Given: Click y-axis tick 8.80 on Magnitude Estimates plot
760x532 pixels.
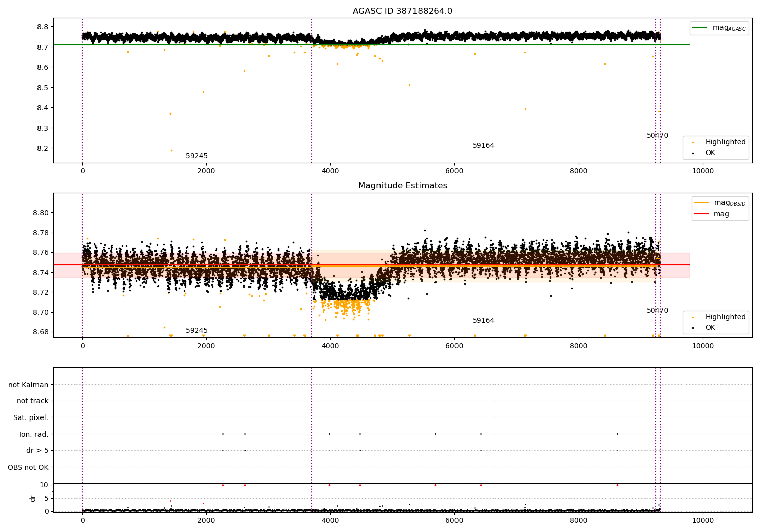Looking at the screenshot, I should point(41,213).
